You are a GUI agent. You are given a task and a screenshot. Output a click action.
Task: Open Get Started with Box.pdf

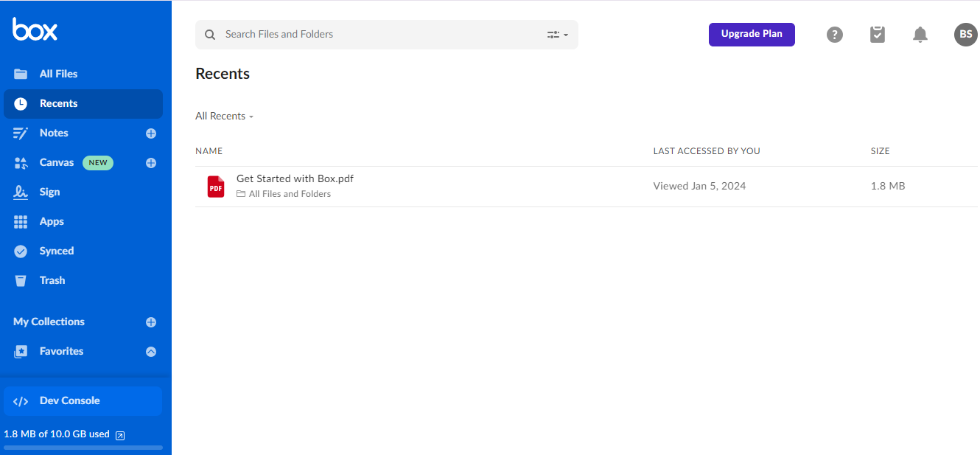coord(294,178)
